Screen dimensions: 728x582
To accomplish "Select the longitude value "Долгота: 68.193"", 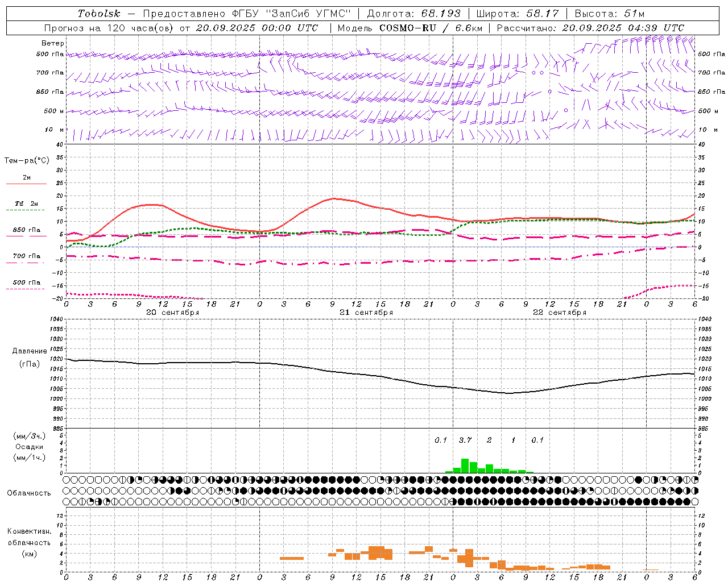I will pos(413,14).
